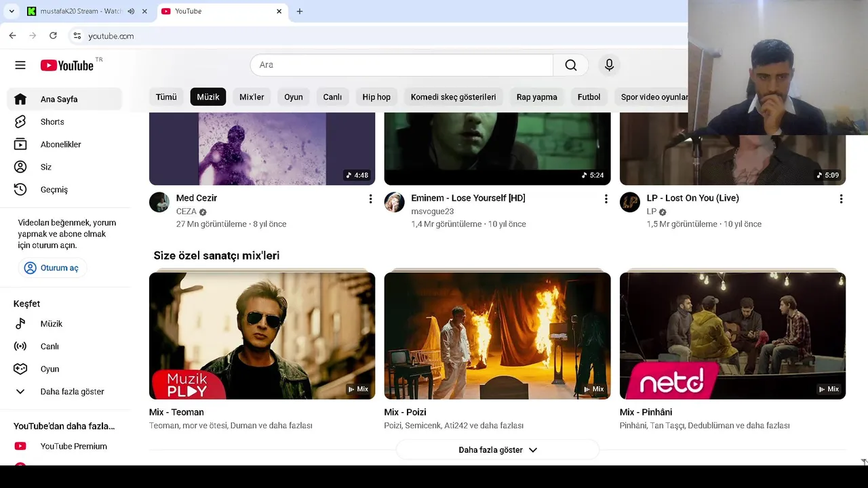Click the youtube.com address bar

(380, 36)
